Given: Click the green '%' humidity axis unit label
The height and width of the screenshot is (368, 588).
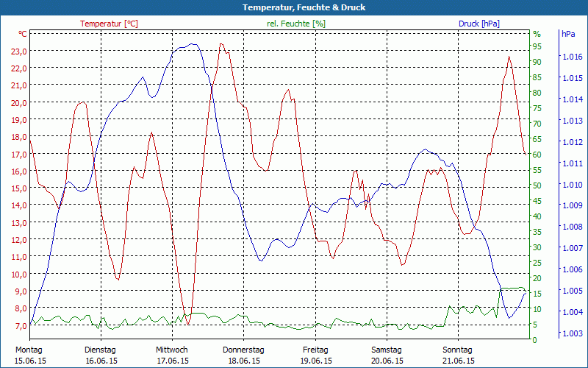Looking at the screenshot, I should click(x=537, y=34).
